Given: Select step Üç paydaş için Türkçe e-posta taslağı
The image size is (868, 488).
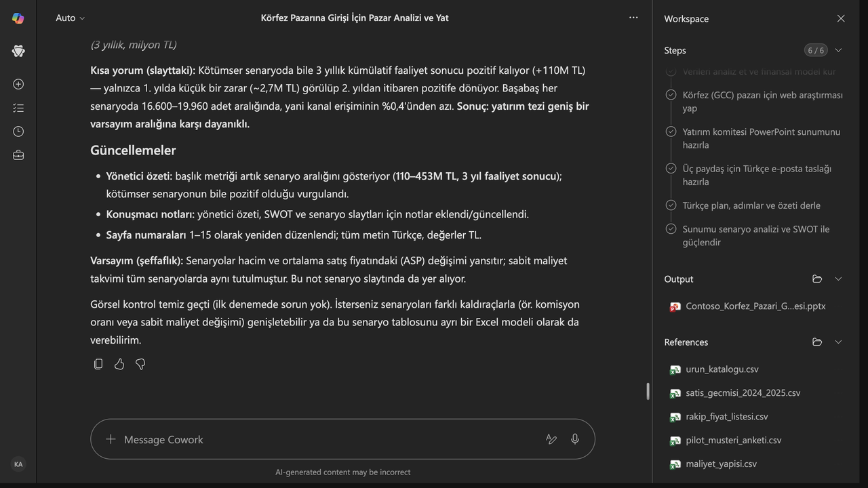Looking at the screenshot, I should [757, 175].
